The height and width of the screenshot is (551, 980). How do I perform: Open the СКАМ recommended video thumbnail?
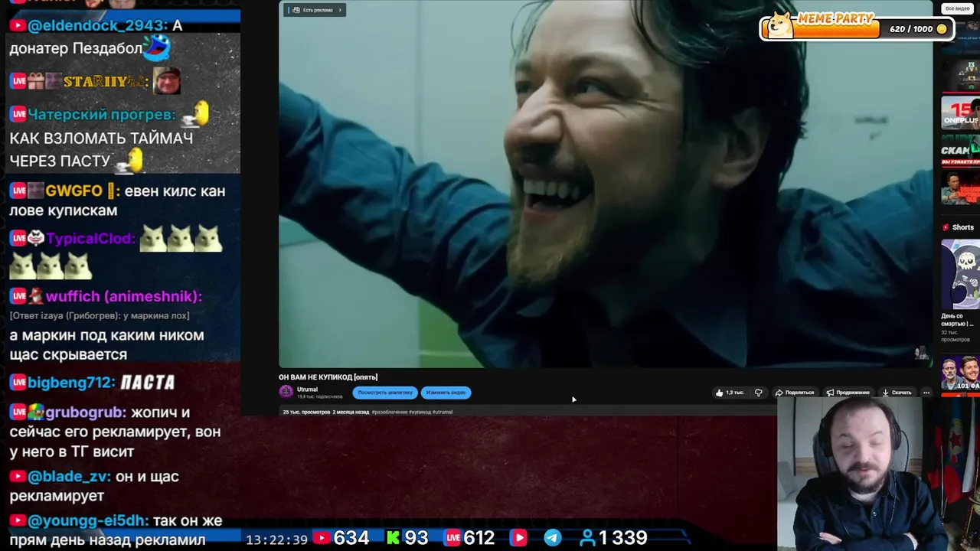pos(960,150)
